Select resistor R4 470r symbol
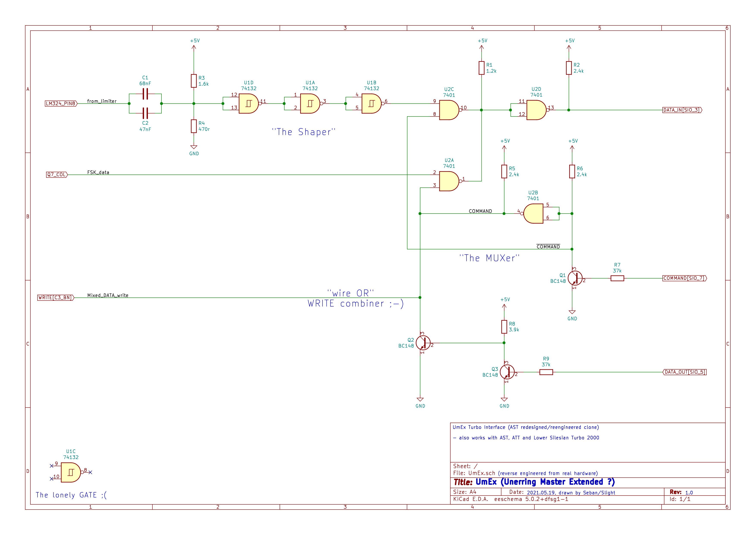This screenshot has width=756, height=535. pos(194,126)
